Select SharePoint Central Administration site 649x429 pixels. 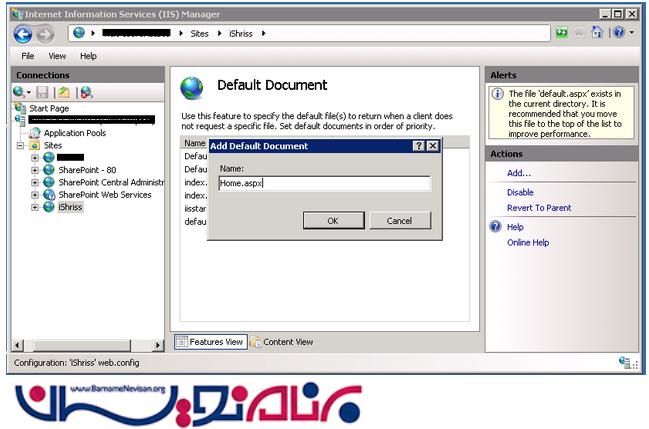coord(111,182)
